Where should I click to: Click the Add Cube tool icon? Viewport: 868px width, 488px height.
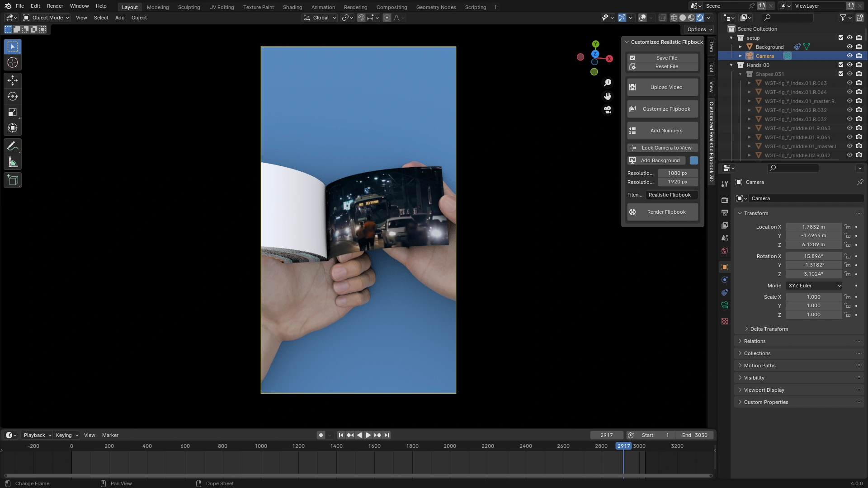13,180
